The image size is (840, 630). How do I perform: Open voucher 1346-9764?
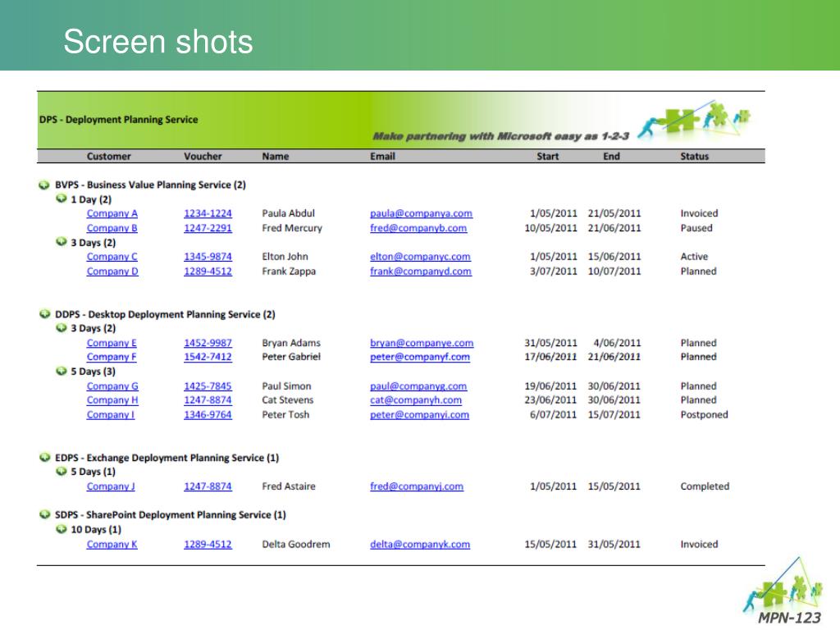[208, 414]
